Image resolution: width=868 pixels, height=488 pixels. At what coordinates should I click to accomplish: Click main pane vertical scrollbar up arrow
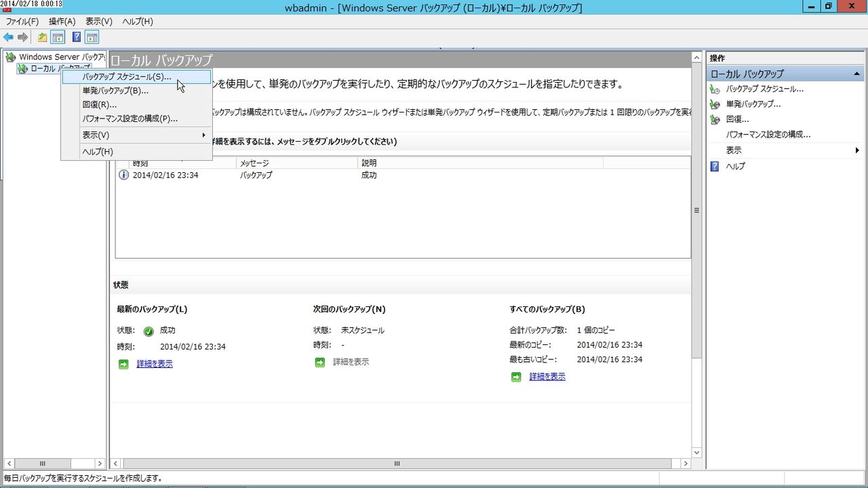click(x=696, y=58)
